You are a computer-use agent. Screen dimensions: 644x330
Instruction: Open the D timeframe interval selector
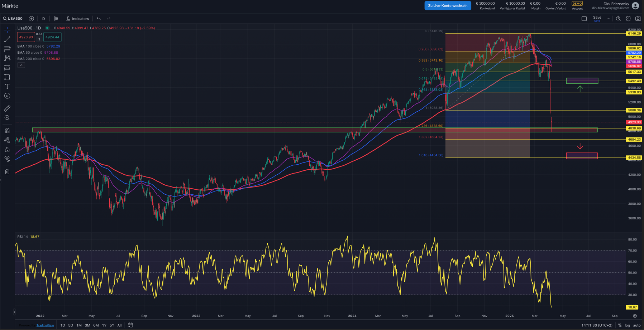(x=43, y=19)
